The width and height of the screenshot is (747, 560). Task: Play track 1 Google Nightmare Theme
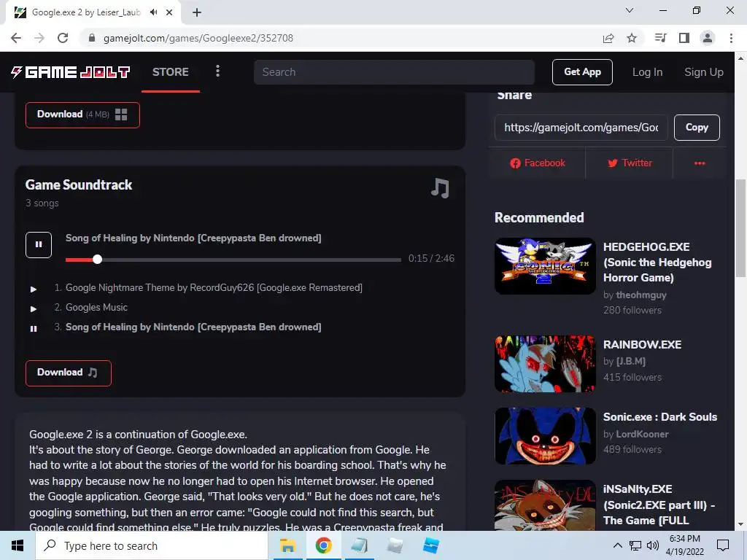[x=34, y=289]
